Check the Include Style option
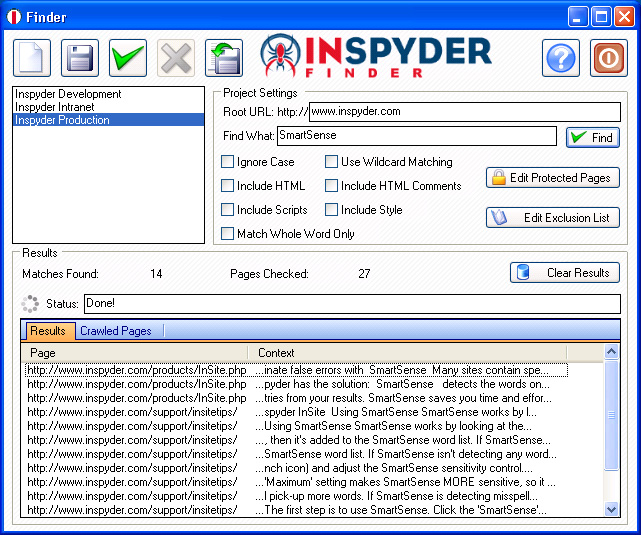Image resolution: width=641 pixels, height=535 pixels. click(x=331, y=210)
